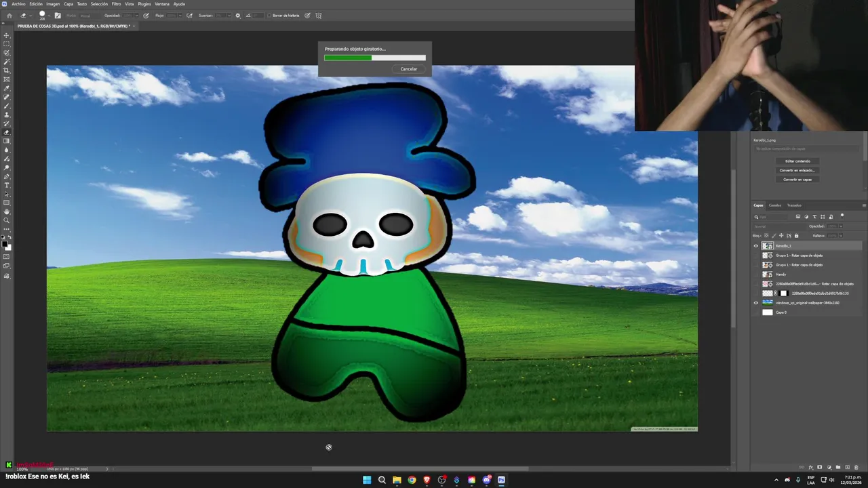Image resolution: width=868 pixels, height=488 pixels.
Task: Open layer blend mode Normal dropdown
Action: pos(778,226)
